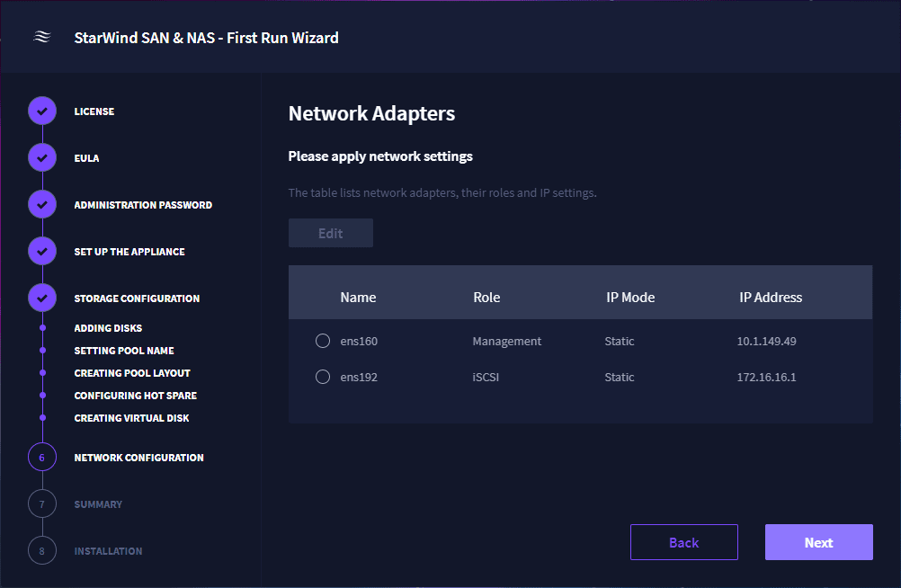Click the ens160 adapter name

coord(359,341)
